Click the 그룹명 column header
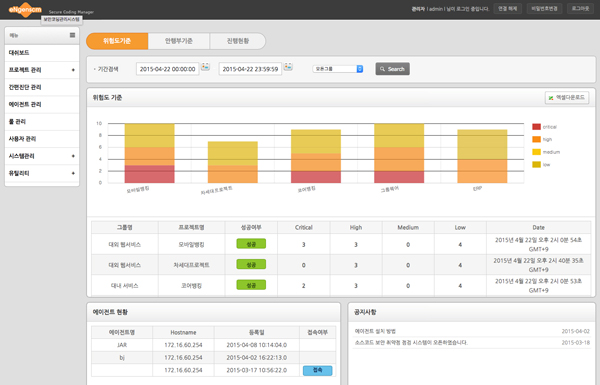The width and height of the screenshot is (600, 385). click(x=125, y=227)
